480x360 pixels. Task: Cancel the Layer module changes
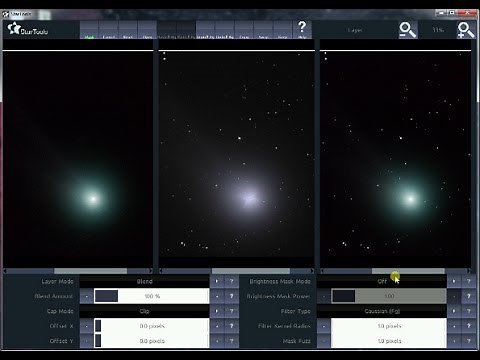tap(109, 30)
